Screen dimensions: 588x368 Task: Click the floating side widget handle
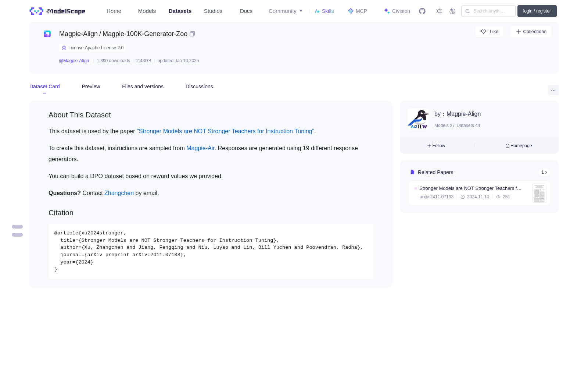[x=17, y=231]
